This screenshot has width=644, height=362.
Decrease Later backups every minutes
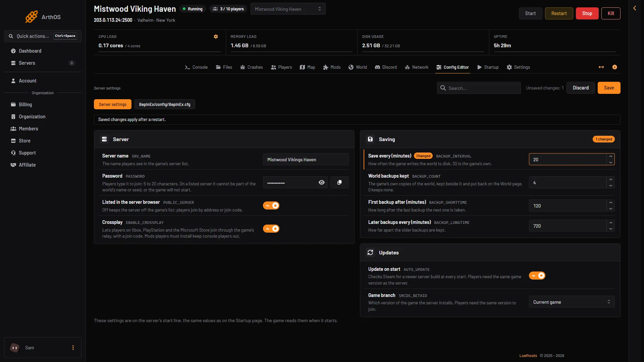point(610,229)
